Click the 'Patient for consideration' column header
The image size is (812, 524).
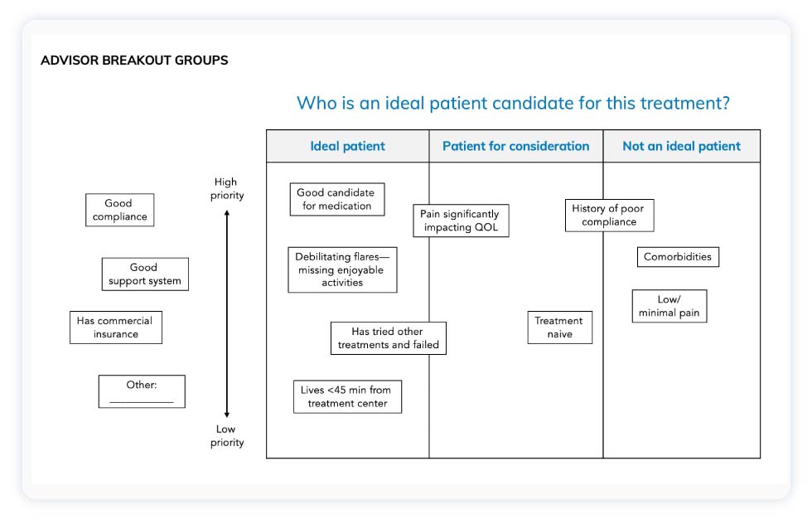[x=515, y=146]
